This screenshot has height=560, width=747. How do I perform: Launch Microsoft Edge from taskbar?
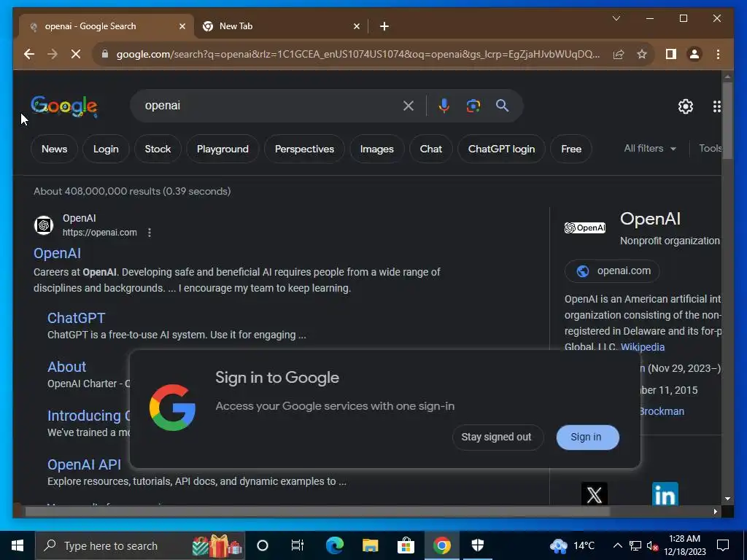[334, 545]
